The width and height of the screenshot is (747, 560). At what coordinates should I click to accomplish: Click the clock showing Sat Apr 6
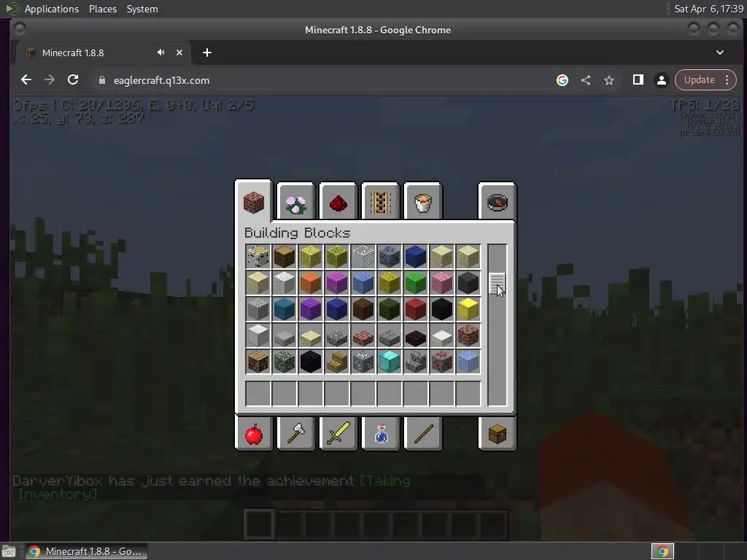click(x=708, y=9)
